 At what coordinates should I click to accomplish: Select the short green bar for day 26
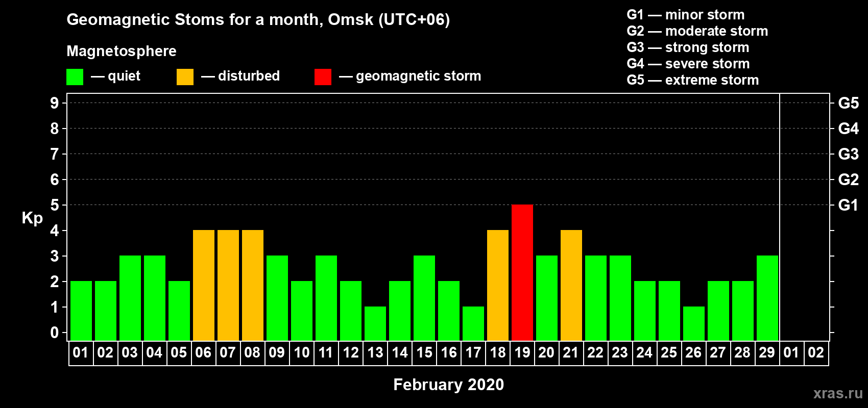pyautogui.click(x=694, y=323)
